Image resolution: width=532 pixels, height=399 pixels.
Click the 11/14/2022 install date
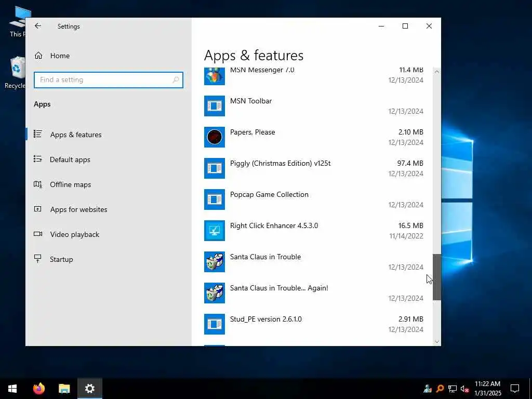[406, 236]
